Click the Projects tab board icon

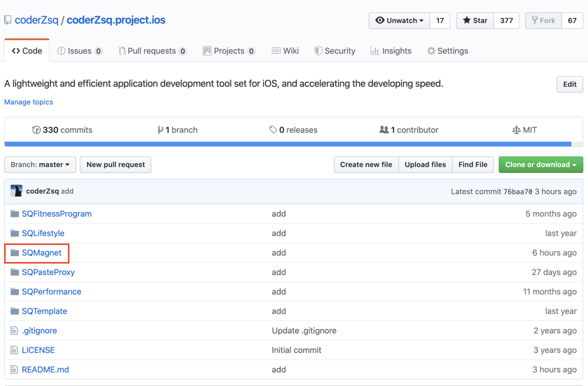point(207,51)
